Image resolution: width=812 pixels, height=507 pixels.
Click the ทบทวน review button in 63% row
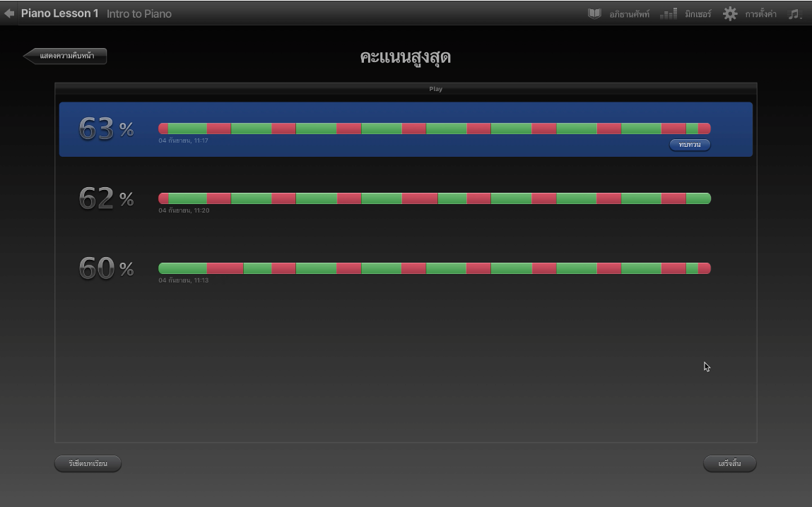click(690, 144)
